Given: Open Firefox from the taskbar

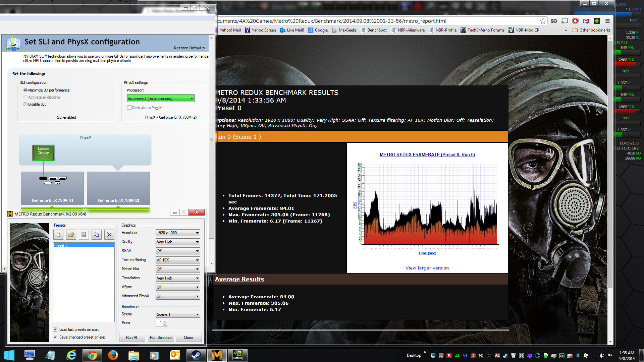Looking at the screenshot, I should point(113,355).
